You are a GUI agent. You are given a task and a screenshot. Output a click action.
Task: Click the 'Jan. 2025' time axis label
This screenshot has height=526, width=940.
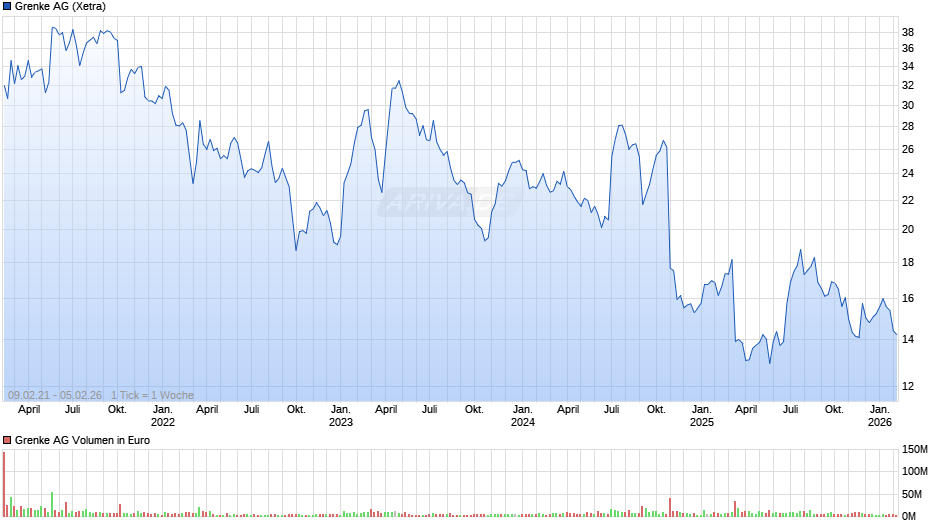701,416
